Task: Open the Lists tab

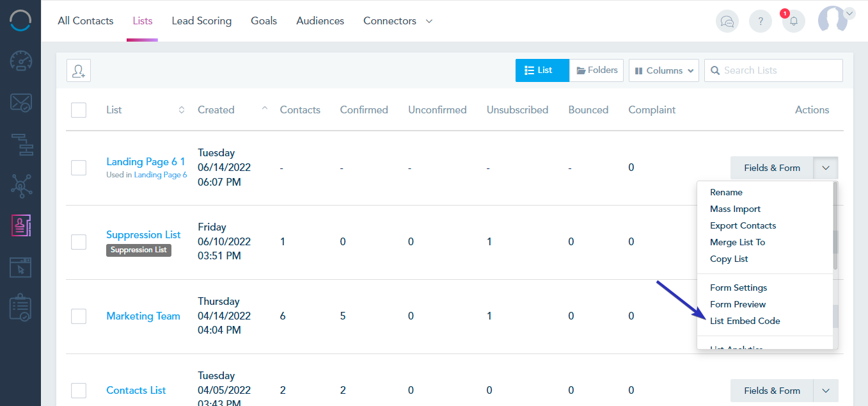Action: point(143,21)
